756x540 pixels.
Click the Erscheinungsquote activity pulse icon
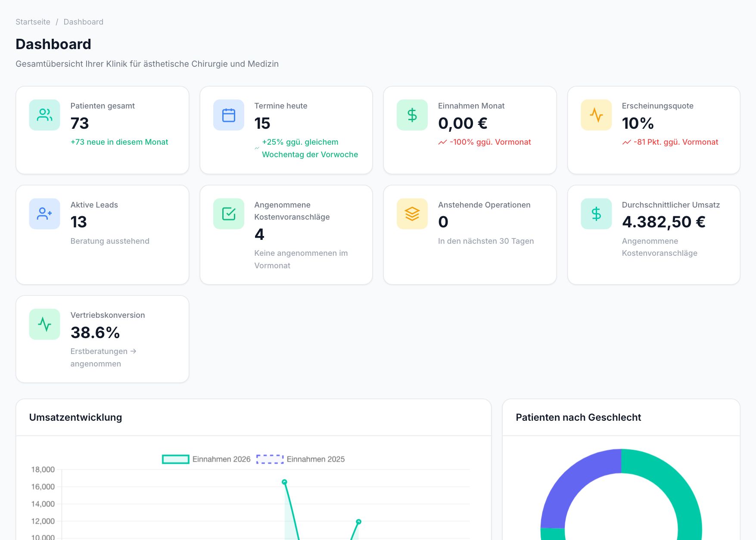point(596,115)
